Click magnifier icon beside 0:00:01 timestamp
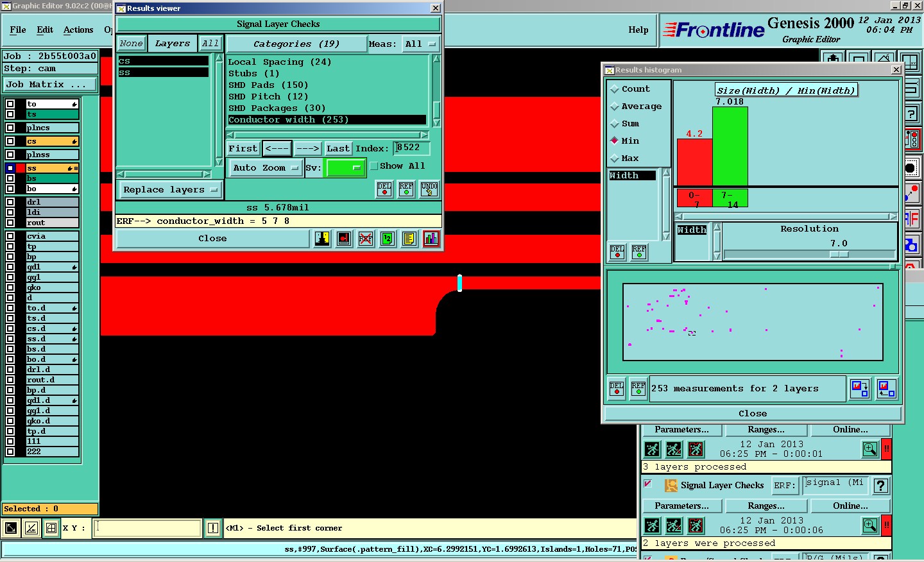Viewport: 924px width, 562px height. pos(870,449)
